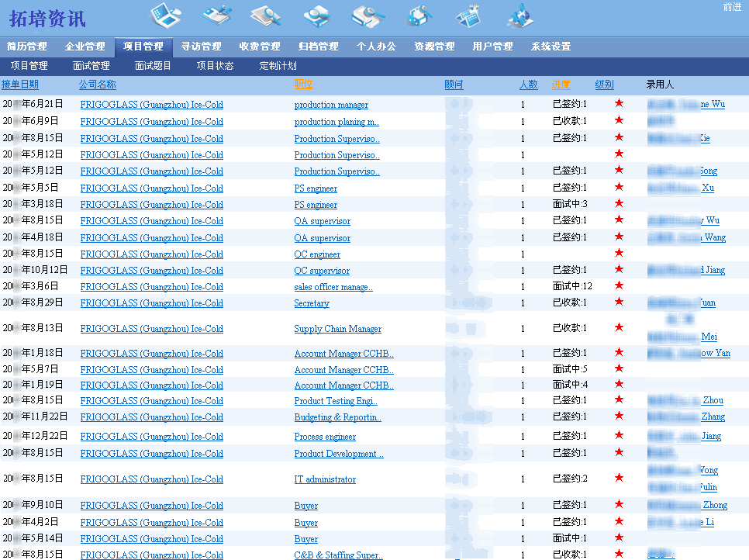Image resolution: width=749 pixels, height=560 pixels.
Task: Click the folder with magnifier icon
Action: pyautogui.click(x=316, y=16)
